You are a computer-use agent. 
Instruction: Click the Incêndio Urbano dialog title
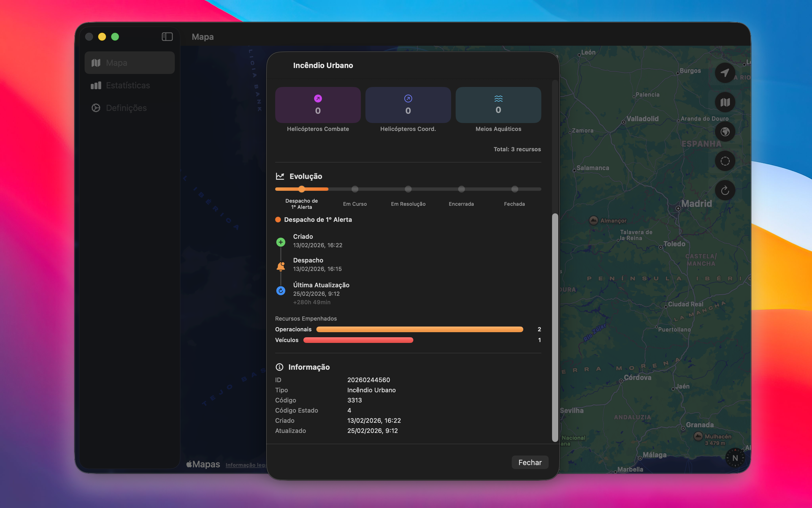pos(323,65)
